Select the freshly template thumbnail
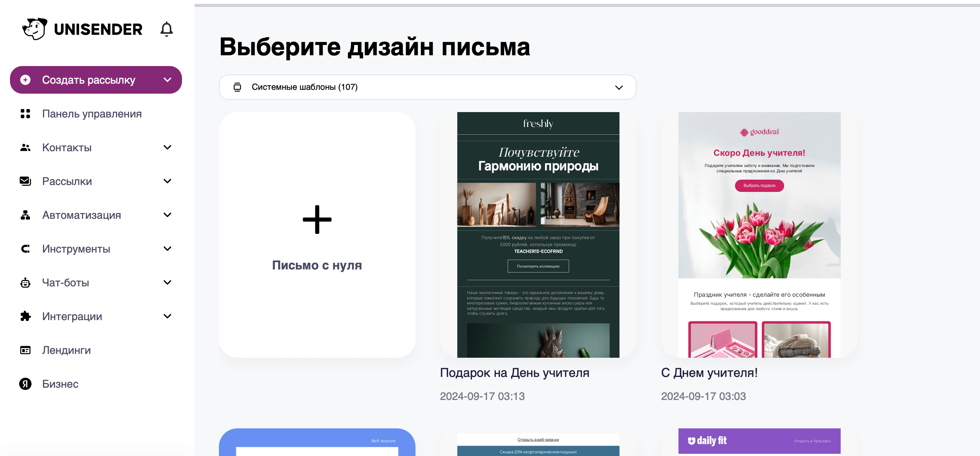The height and width of the screenshot is (456, 980). [538, 235]
